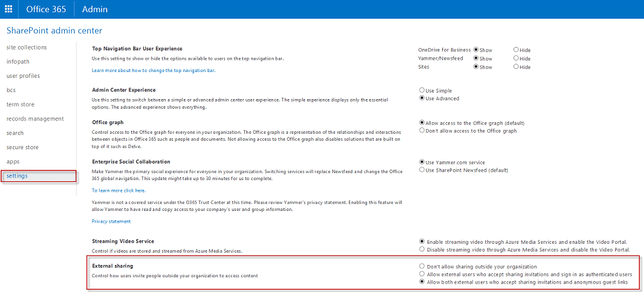Click the Sites row label

(x=424, y=67)
